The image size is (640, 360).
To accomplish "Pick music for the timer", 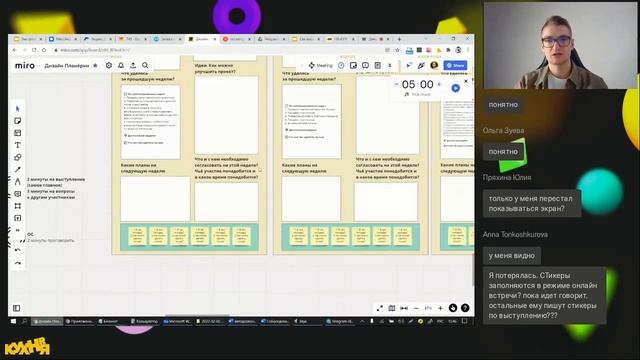I will 418,94.
